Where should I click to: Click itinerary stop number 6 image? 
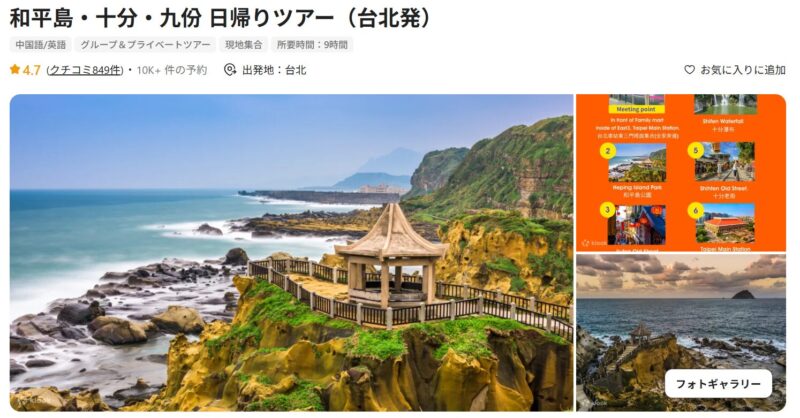click(724, 224)
